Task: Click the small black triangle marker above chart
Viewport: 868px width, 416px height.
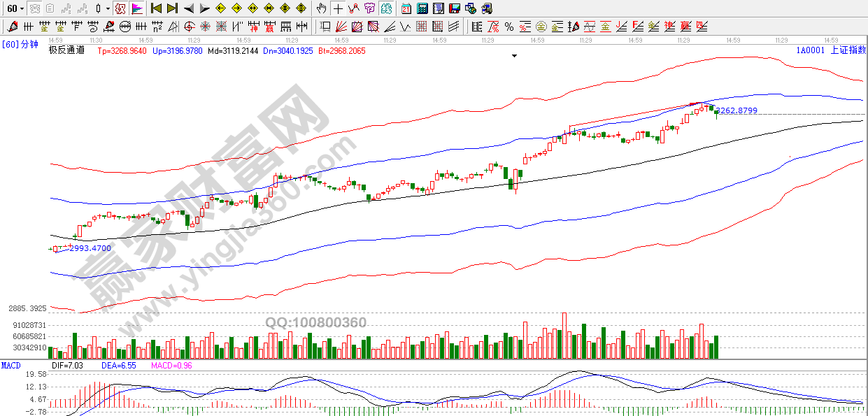Action: click(515, 56)
